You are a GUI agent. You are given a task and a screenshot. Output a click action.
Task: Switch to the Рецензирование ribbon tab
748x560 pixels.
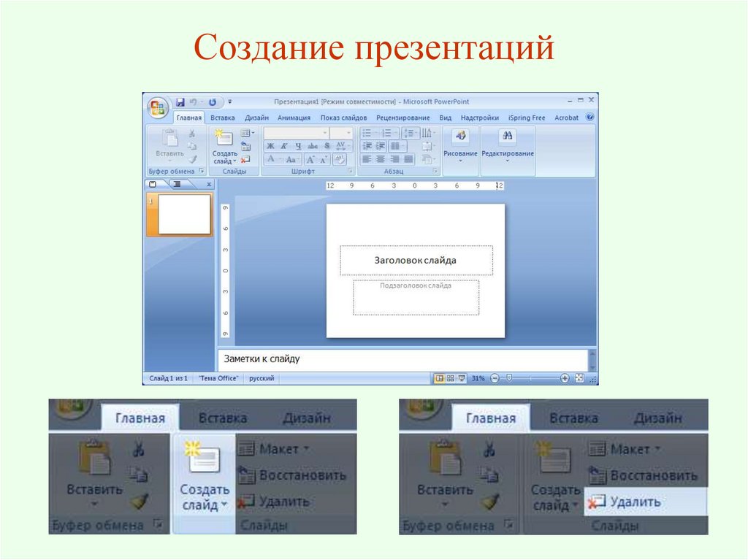click(x=402, y=118)
